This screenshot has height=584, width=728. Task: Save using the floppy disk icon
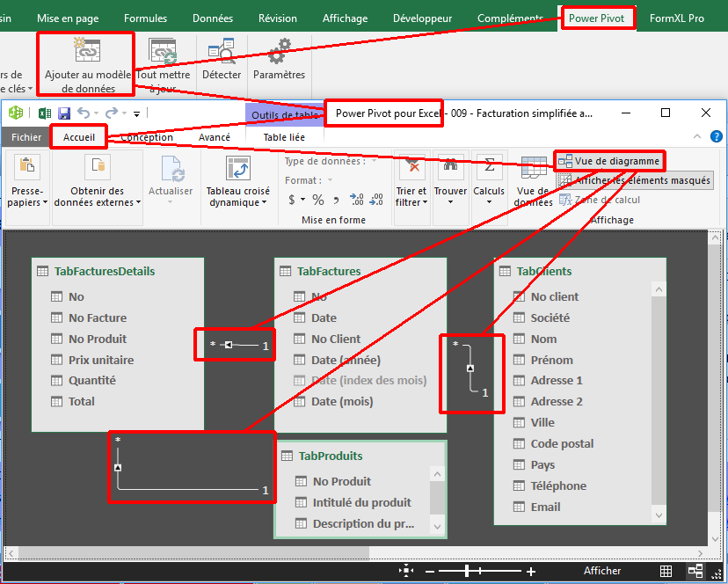pos(64,113)
